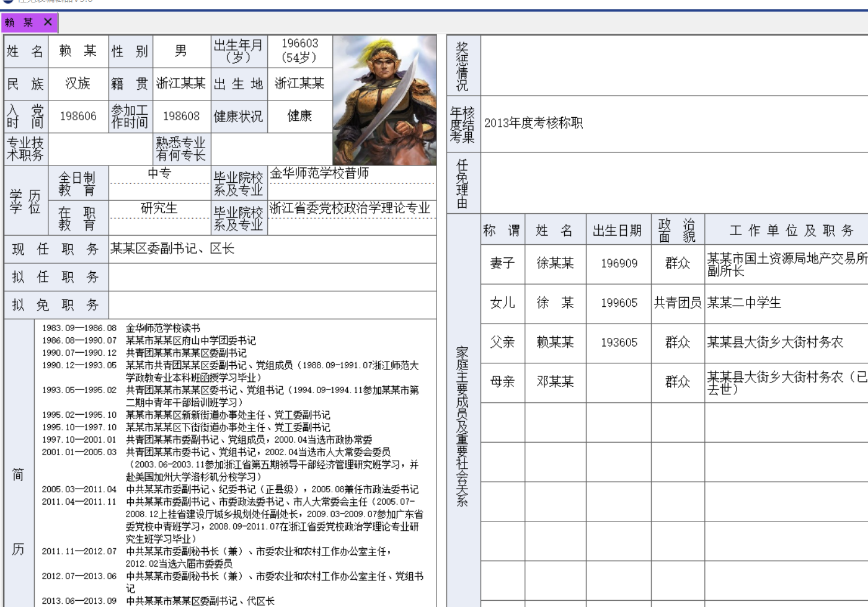The height and width of the screenshot is (607, 868).
Task: Click the wife's birth date 196909
Action: pyautogui.click(x=619, y=264)
